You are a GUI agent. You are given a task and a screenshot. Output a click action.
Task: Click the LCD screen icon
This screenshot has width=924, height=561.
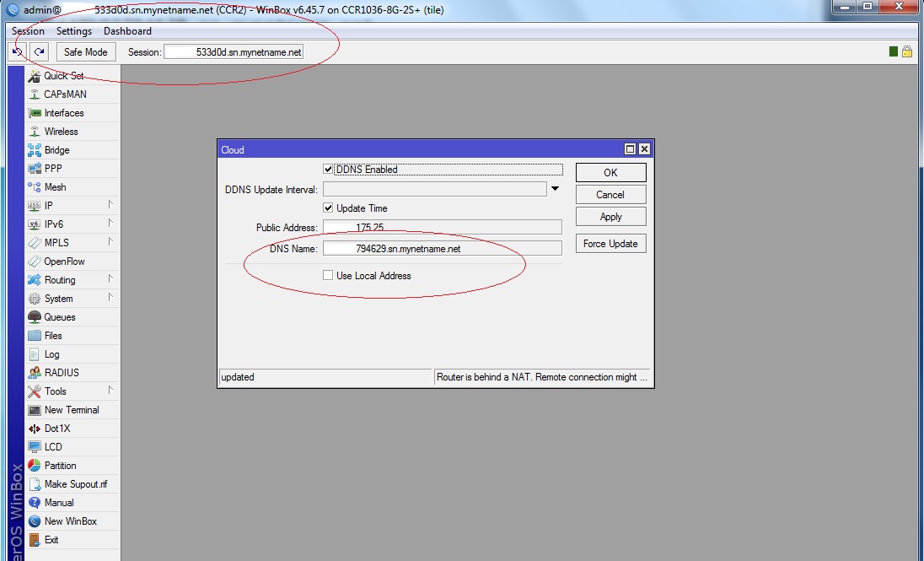(35, 447)
